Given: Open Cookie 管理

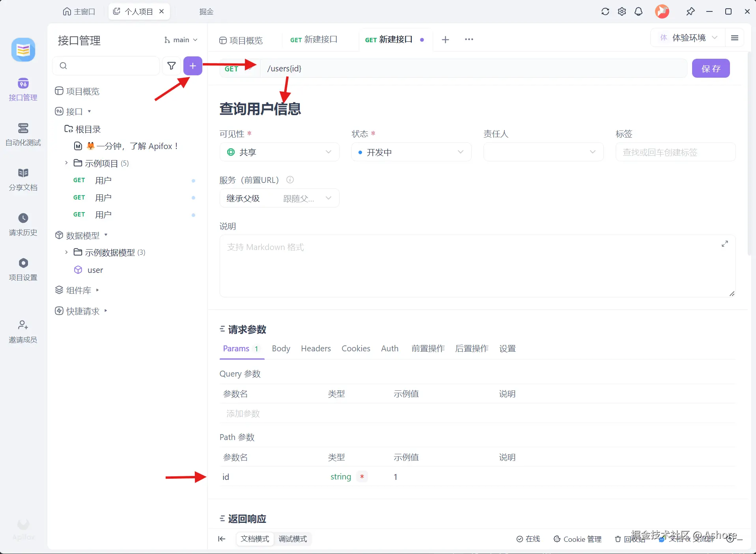Looking at the screenshot, I should [x=578, y=539].
